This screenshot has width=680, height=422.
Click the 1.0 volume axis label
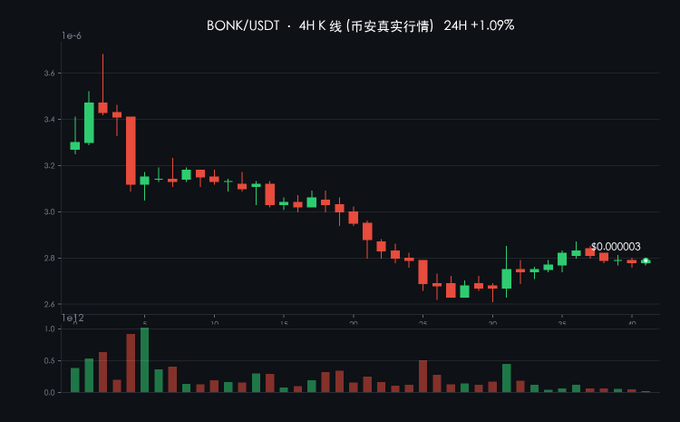[50, 329]
